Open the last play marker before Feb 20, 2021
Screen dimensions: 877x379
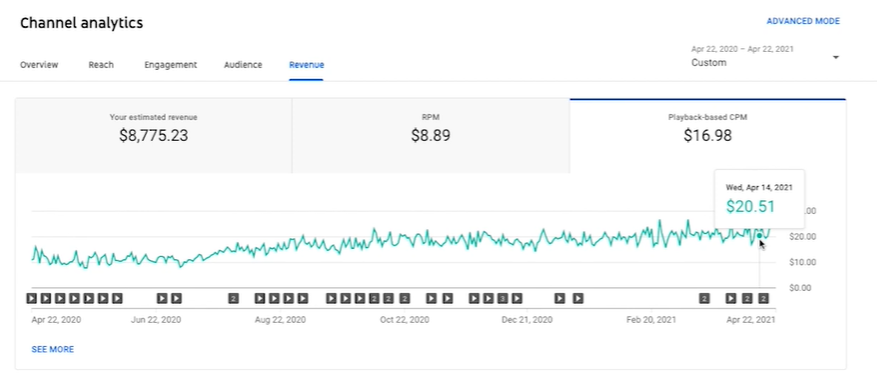pyautogui.click(x=578, y=299)
